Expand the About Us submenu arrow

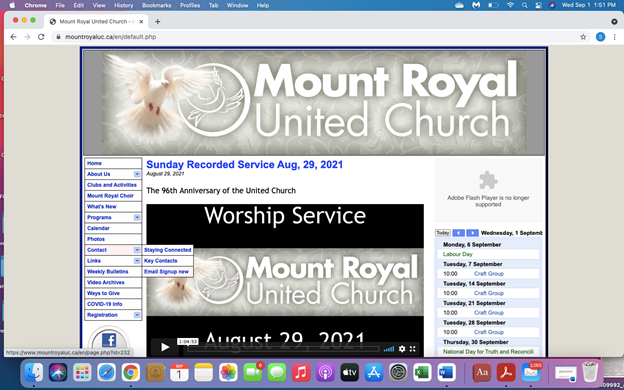pyautogui.click(x=137, y=174)
